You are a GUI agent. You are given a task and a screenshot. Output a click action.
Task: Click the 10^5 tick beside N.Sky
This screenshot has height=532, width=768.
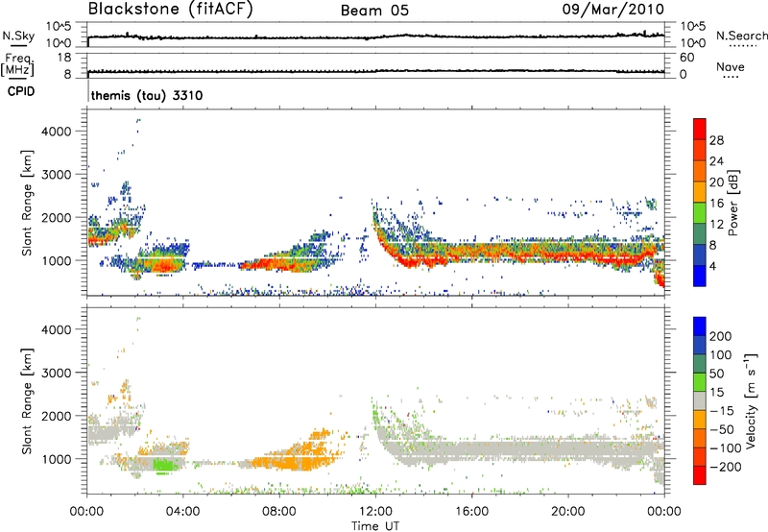click(59, 26)
